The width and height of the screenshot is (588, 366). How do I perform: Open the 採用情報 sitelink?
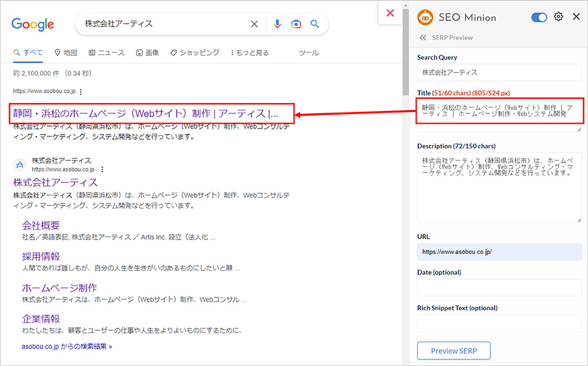(x=41, y=256)
